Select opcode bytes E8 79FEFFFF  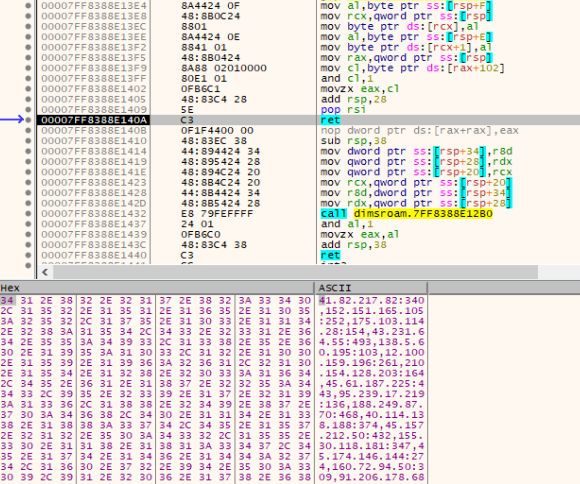[217, 214]
